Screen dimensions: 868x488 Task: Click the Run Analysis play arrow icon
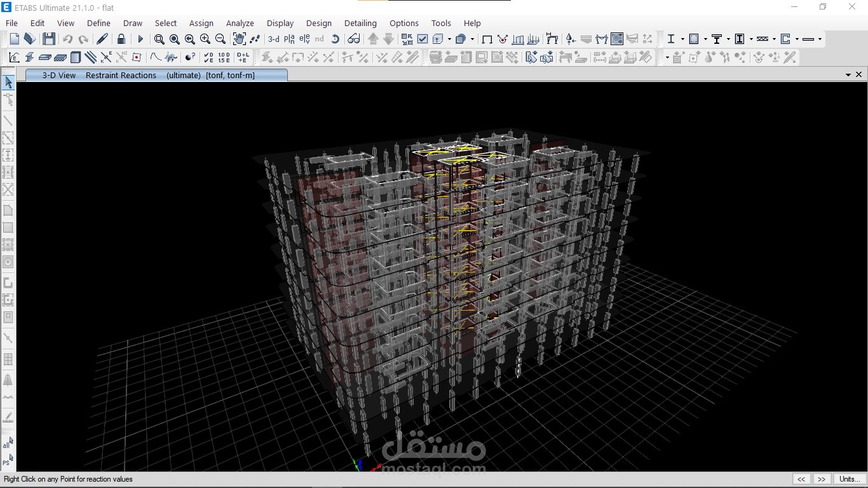click(140, 39)
